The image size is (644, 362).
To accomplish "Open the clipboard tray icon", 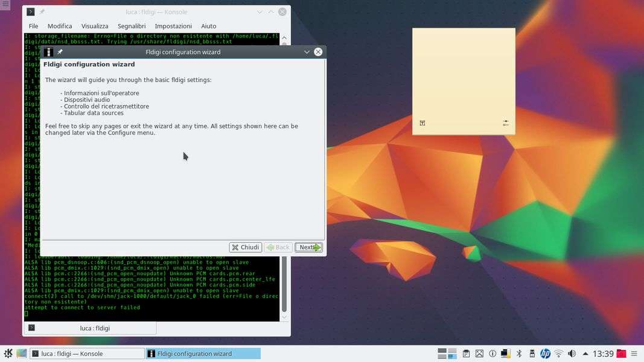I will [466, 354].
